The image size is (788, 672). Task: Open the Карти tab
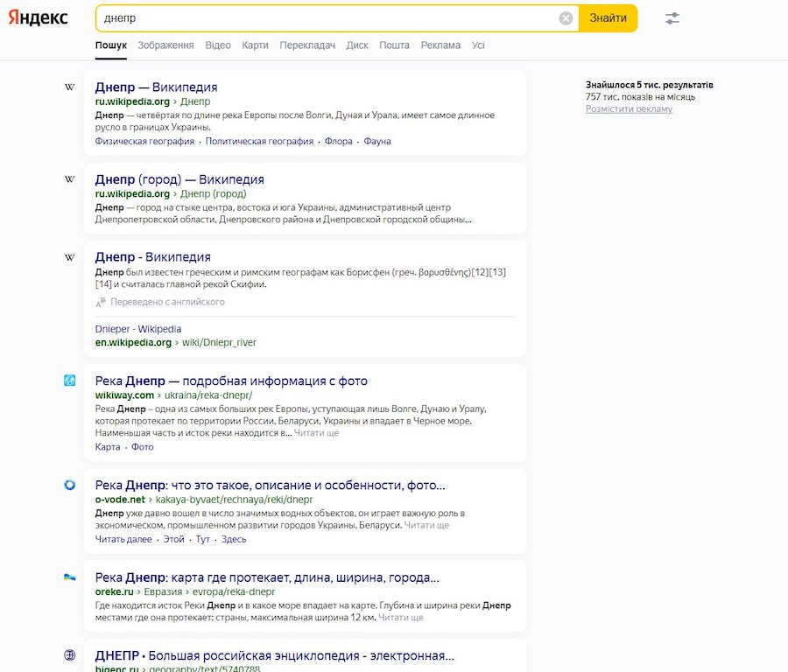(255, 45)
